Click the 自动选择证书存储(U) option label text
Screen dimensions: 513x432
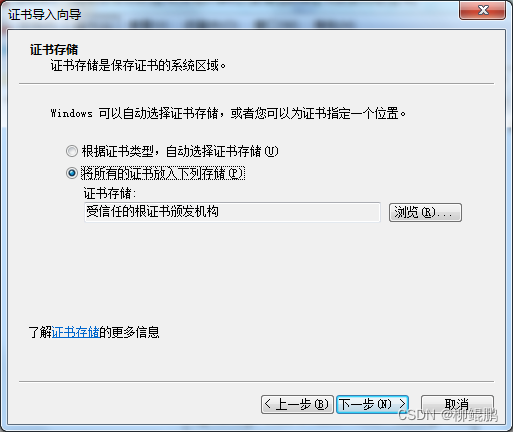[180, 151]
